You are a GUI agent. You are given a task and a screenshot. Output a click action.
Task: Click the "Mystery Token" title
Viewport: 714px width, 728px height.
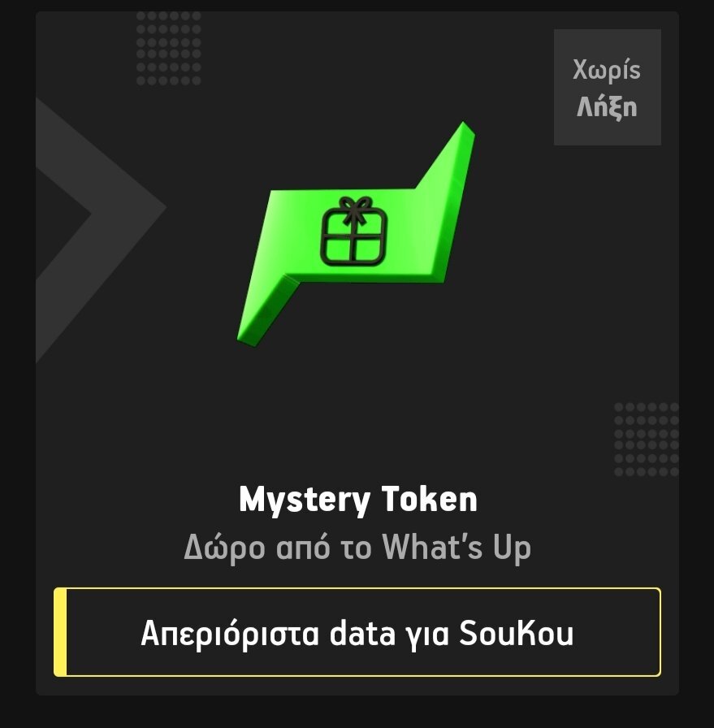coord(358,500)
